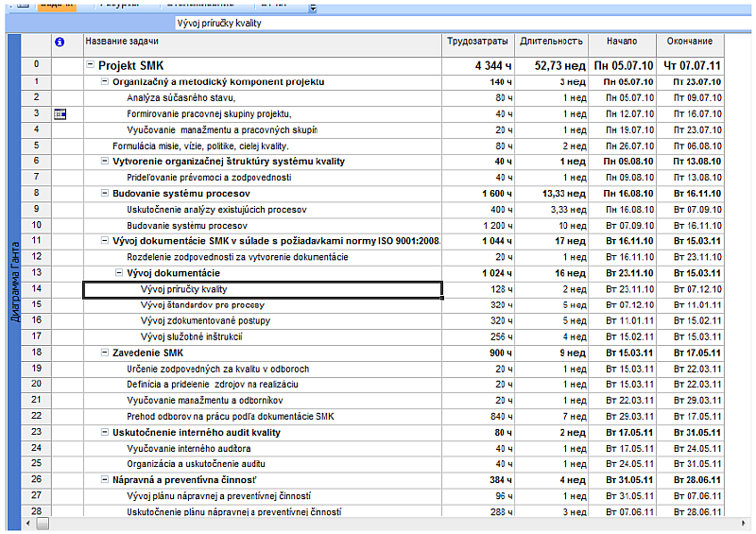Image resolution: width=756 pixels, height=534 pixels.
Task: Select row header number 22
Action: pyautogui.click(x=36, y=416)
